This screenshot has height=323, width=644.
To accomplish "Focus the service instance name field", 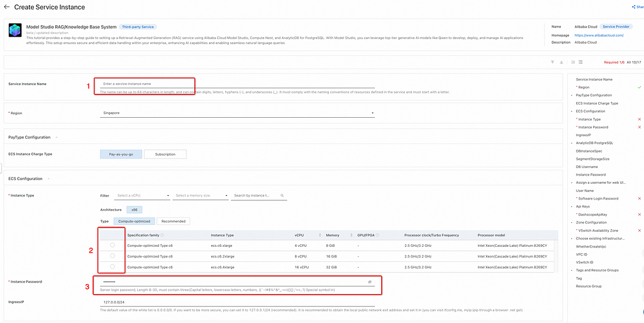I will click(x=237, y=84).
